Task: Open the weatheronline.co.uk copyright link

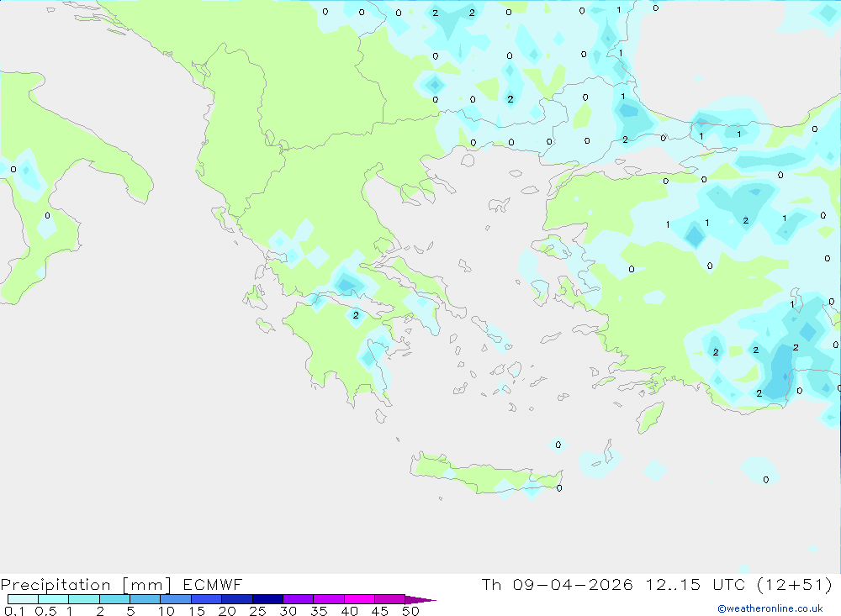Action: tap(770, 608)
